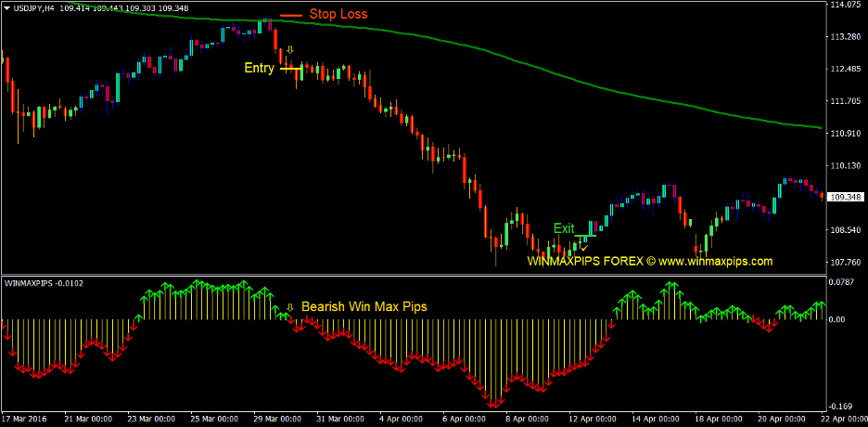Click price level 110.130 on the scale
Screen dimensions: 868x427
845,165
